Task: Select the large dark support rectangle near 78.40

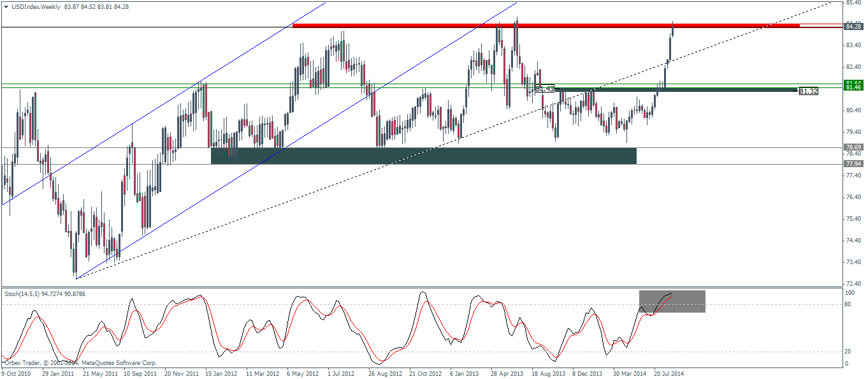Action: tap(423, 156)
